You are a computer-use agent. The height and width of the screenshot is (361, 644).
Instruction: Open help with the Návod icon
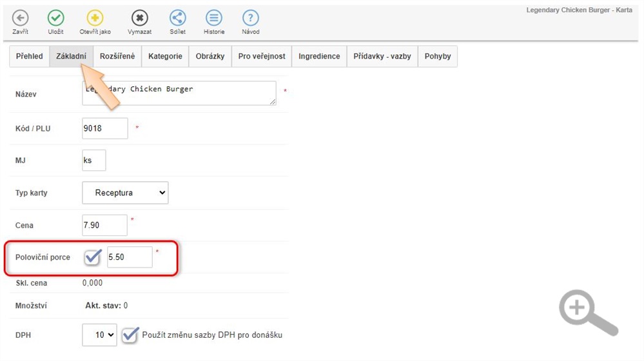(251, 19)
